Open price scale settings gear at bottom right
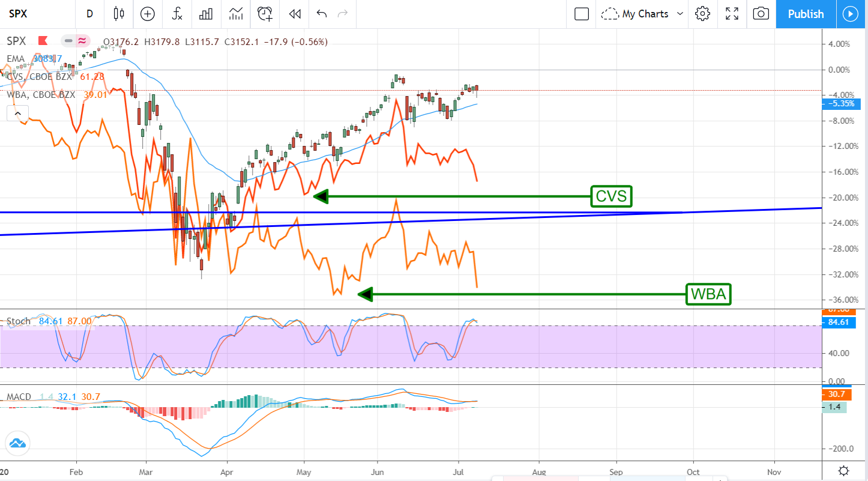 click(x=843, y=471)
